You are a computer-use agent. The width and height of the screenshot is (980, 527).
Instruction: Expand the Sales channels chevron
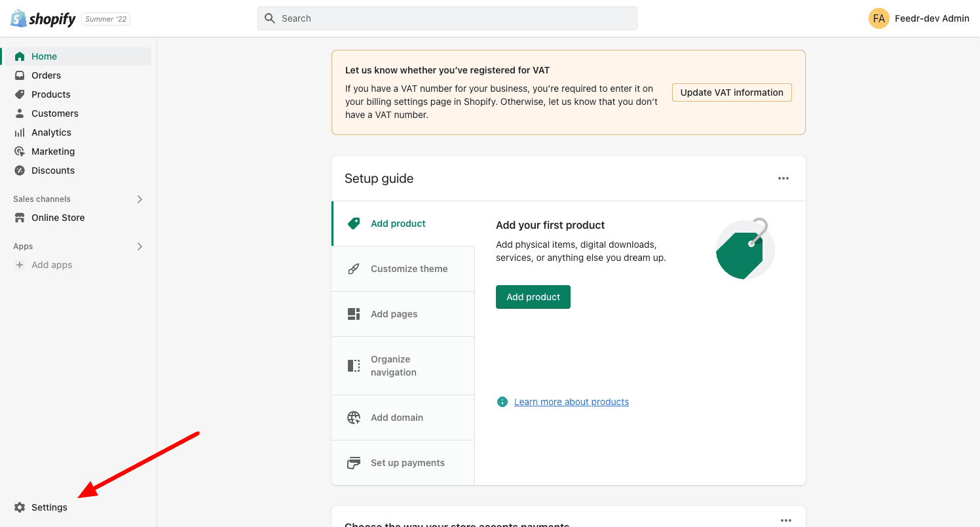click(x=140, y=199)
